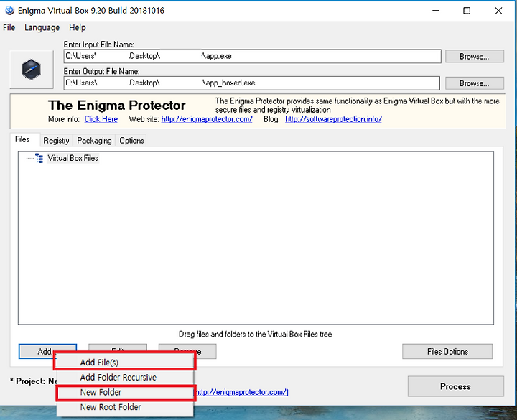Screen dimensions: 517x420
Task: Select the Virtual Box Files tree root
Action: 73,158
